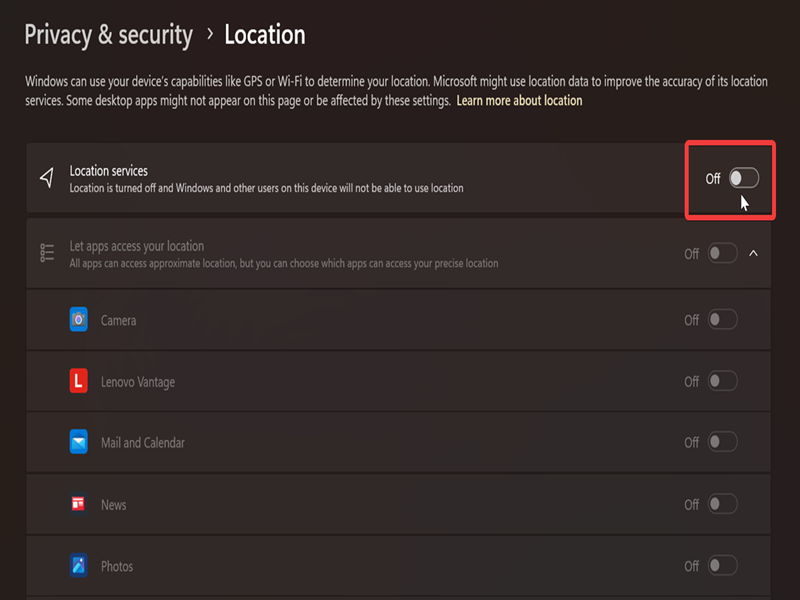Click the Location breadcrumb title

(265, 35)
